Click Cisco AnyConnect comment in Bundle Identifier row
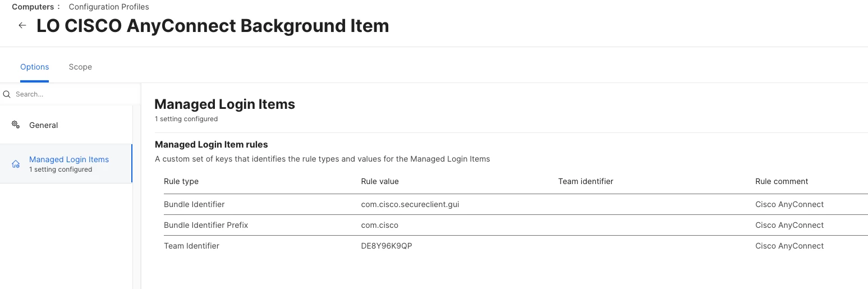This screenshot has width=868, height=289. (789, 204)
